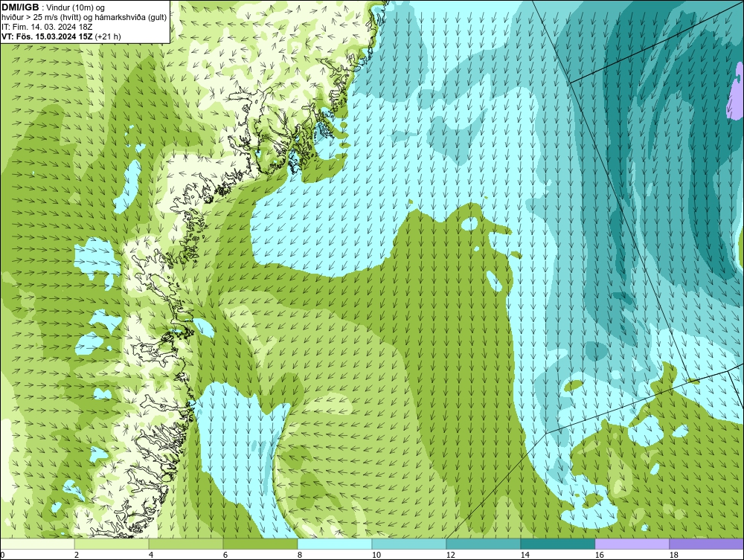Click the legend scale label '16'
Screen dimensions: 744x560
click(x=599, y=555)
